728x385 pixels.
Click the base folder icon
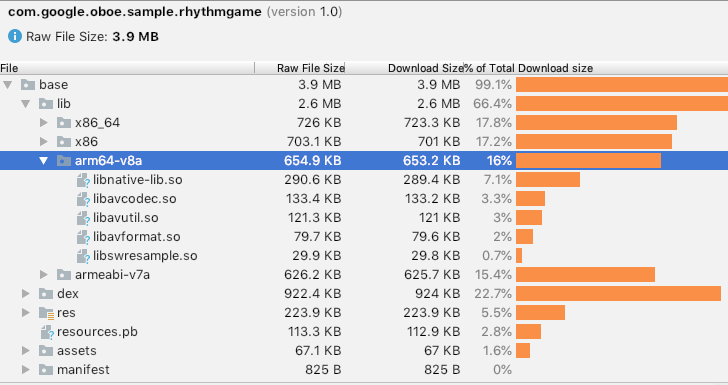[x=28, y=85]
